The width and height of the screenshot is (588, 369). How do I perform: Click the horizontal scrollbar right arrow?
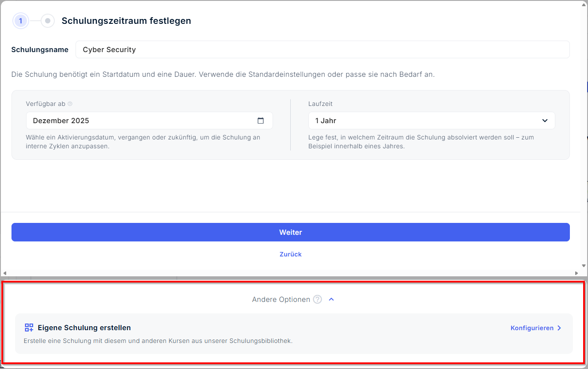pyautogui.click(x=578, y=273)
